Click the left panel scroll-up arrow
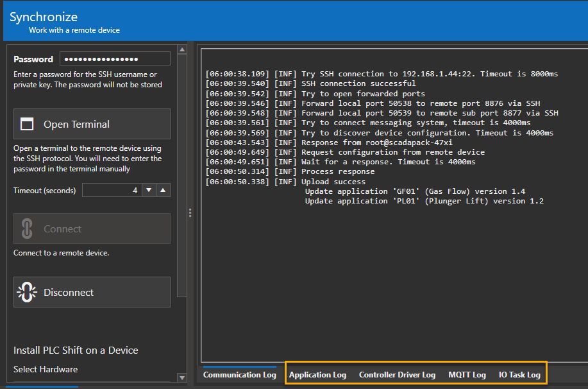 [x=182, y=49]
